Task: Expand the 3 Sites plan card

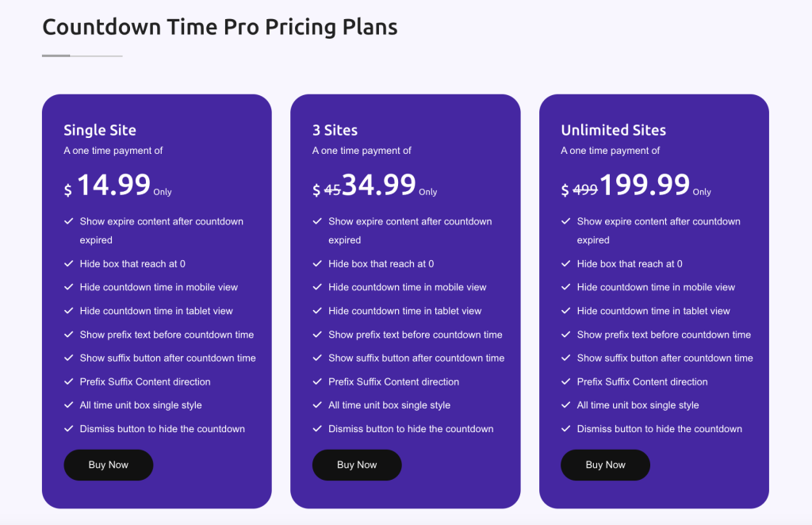Action: click(405, 301)
